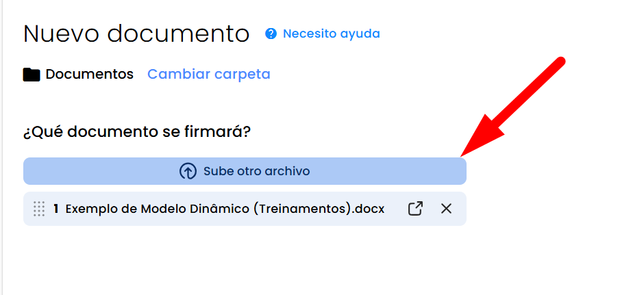Click the Nuevo documento page title
The height and width of the screenshot is (295, 644).
click(136, 34)
